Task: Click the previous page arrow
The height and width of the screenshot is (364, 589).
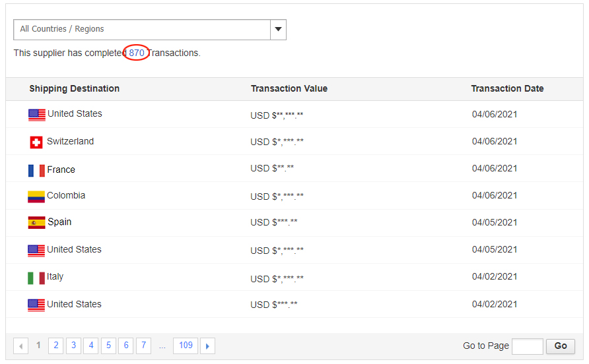Action: pos(21,346)
